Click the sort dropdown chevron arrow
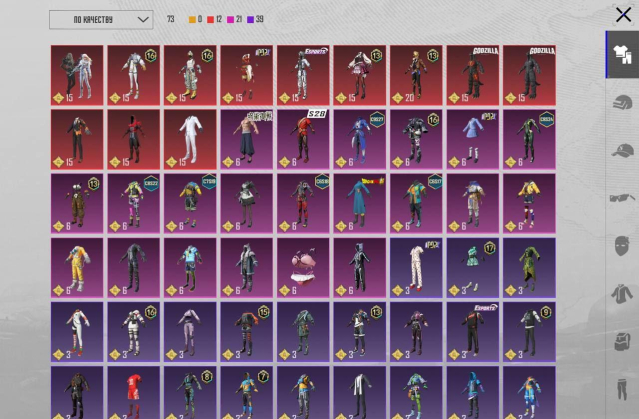The image size is (639, 419). [143, 20]
